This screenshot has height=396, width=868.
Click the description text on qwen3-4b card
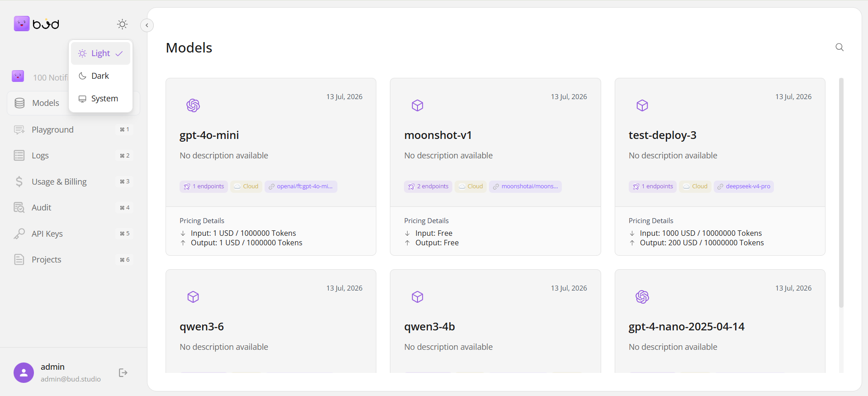[x=448, y=347]
